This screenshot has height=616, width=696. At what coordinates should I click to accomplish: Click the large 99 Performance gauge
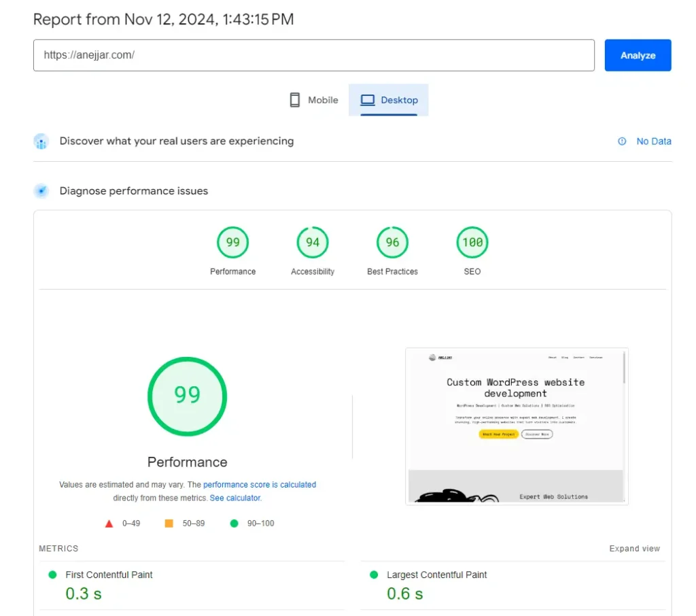tap(188, 396)
